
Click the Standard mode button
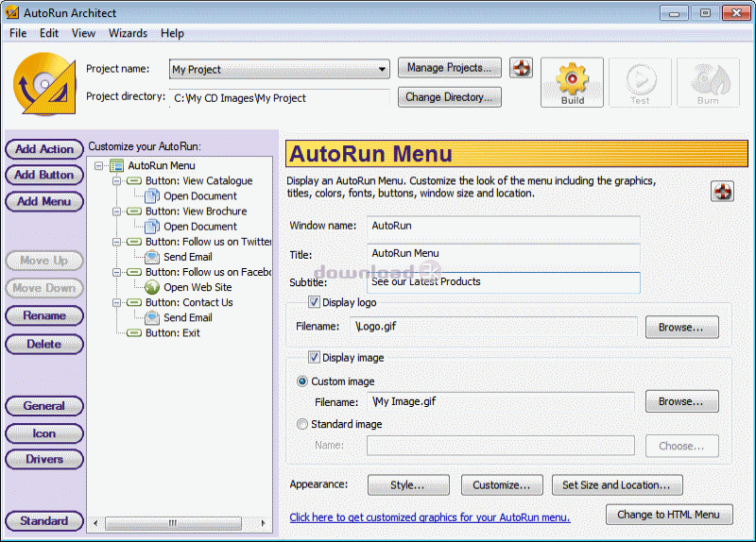coord(44,521)
